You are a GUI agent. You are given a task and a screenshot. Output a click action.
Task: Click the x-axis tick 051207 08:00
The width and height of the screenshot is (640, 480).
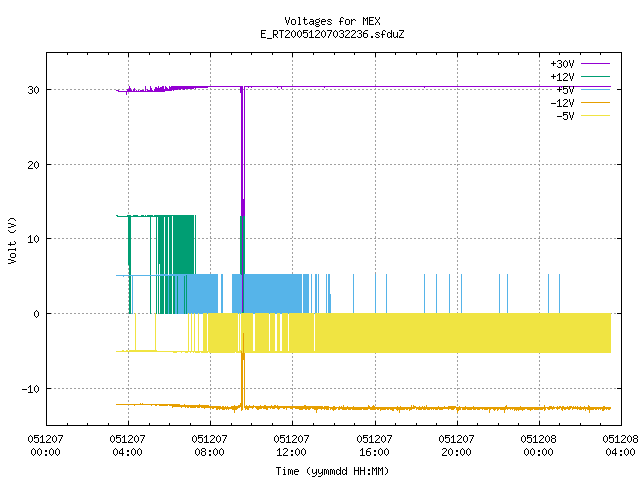pyautogui.click(x=209, y=445)
